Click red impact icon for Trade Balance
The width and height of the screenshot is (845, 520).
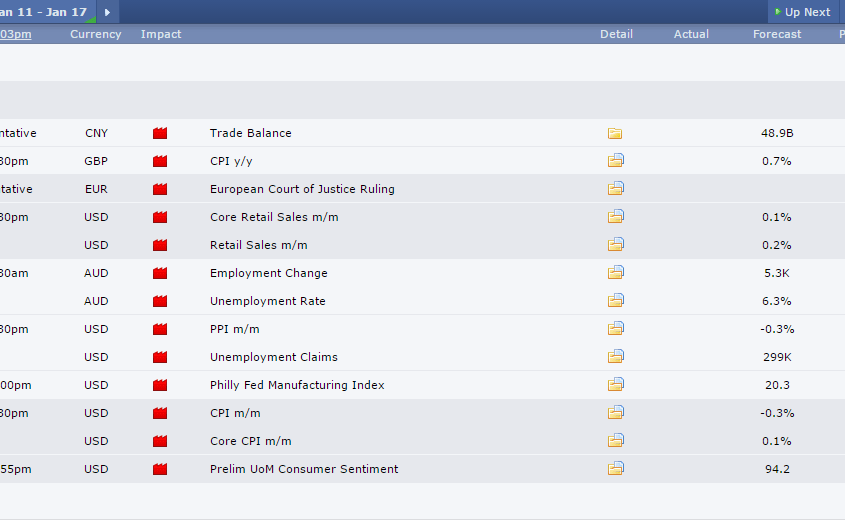(160, 133)
